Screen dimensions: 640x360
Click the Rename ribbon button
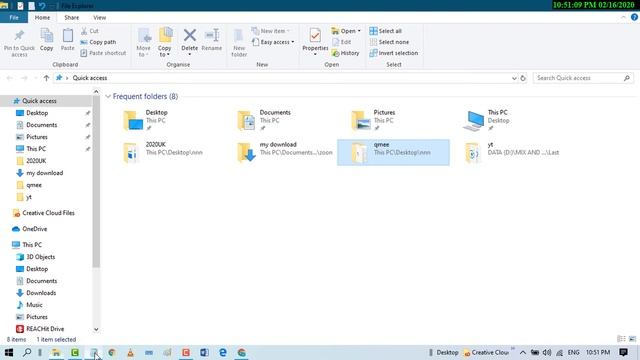click(212, 40)
